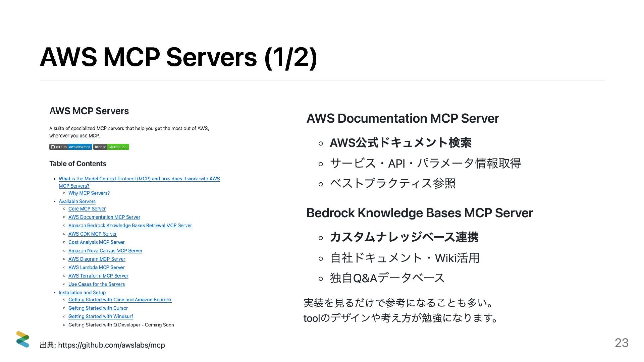The height and width of the screenshot is (362, 644).
Task: Open 'AWS Diagram MCP Server' link
Action: pos(97,259)
